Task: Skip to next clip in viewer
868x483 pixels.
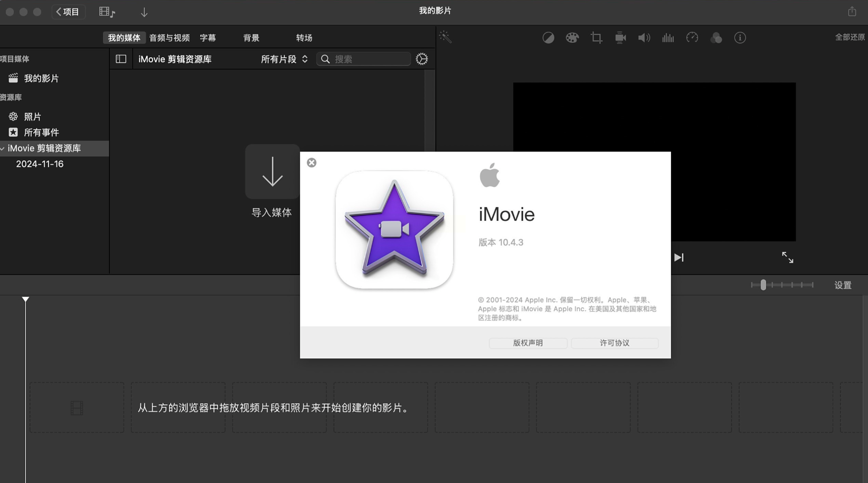Action: (679, 257)
